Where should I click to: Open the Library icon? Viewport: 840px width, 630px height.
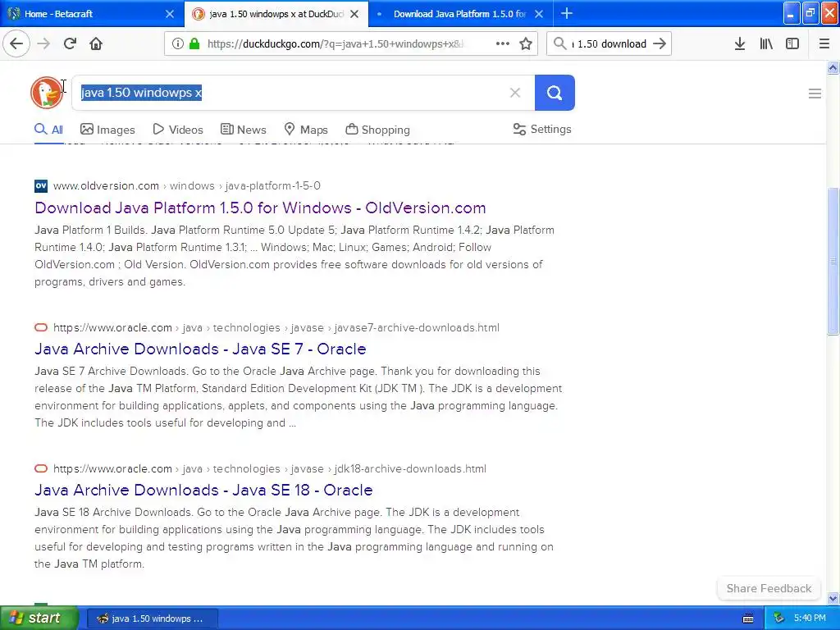766,43
